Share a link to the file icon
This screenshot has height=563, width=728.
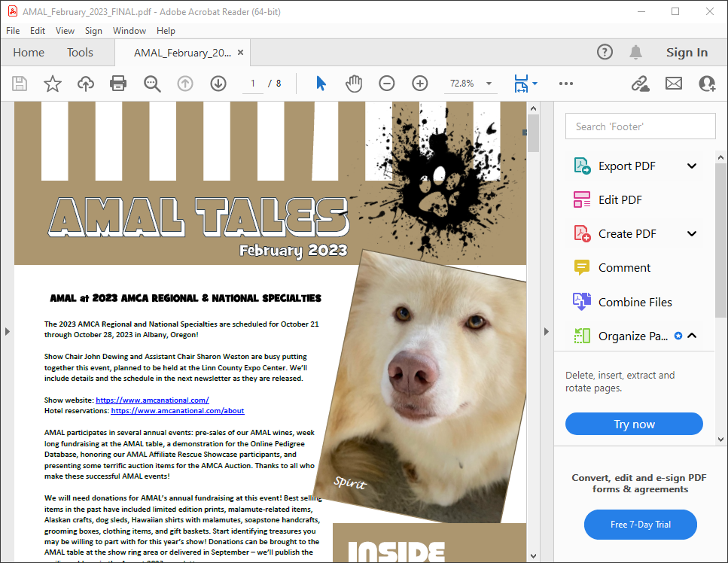point(640,84)
